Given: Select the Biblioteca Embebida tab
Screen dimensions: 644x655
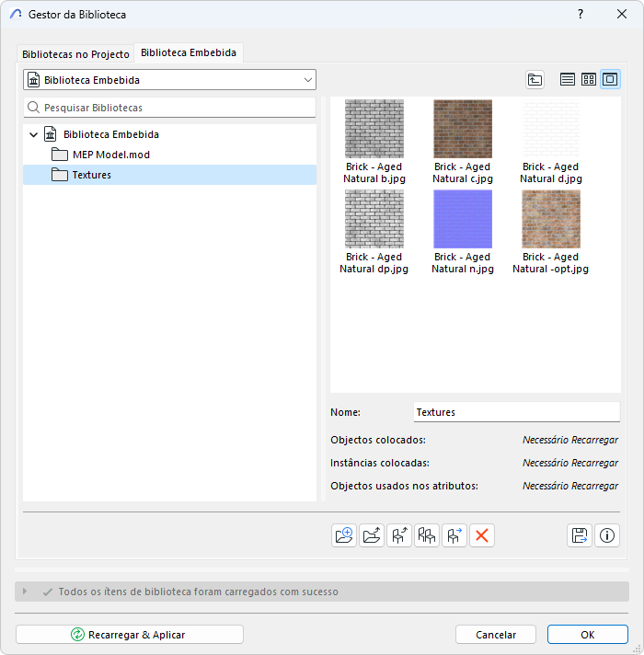Looking at the screenshot, I should [x=189, y=52].
